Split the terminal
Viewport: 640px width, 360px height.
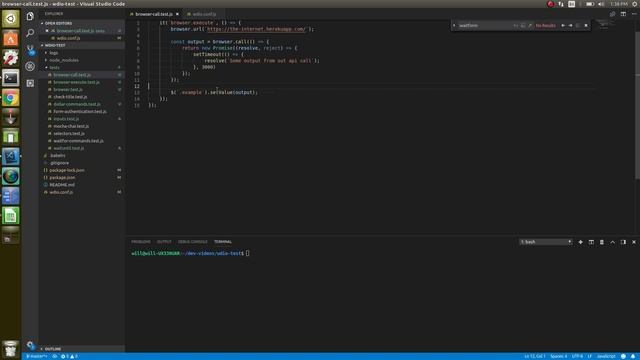pyautogui.click(x=591, y=242)
